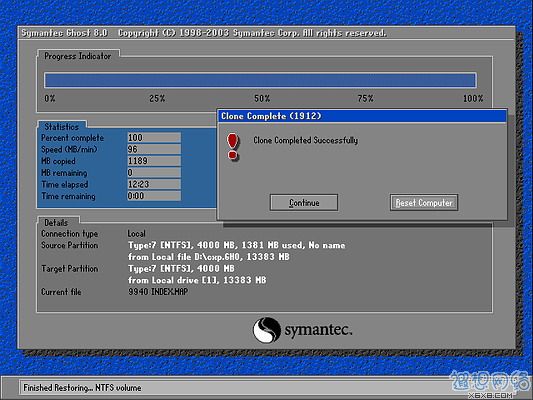This screenshot has height=400, width=533.
Task: Click the 'Clone Completed Successfully' message
Action: 305,140
